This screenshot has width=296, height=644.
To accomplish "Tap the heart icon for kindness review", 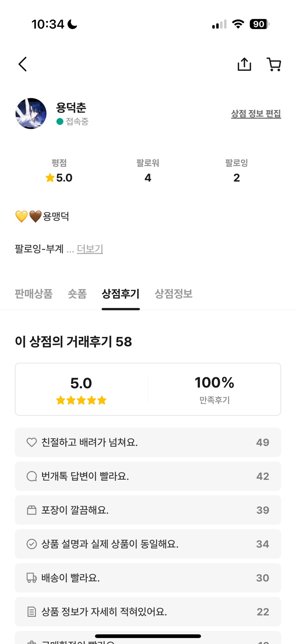I will [x=31, y=442].
